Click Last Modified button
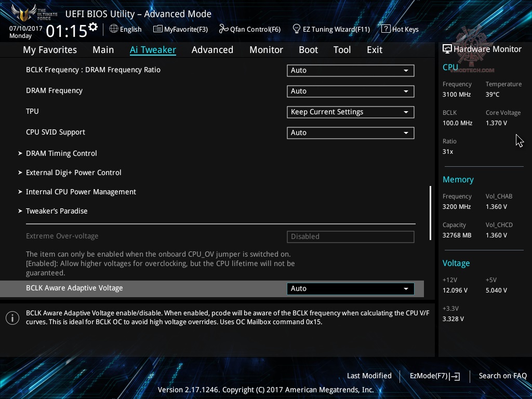This screenshot has width=532, height=399. (x=369, y=376)
